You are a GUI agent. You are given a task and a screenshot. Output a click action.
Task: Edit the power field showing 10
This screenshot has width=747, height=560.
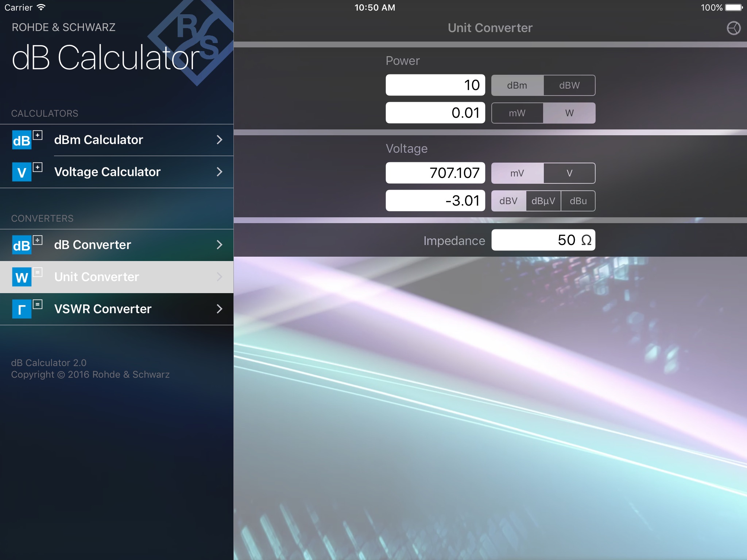[435, 85]
